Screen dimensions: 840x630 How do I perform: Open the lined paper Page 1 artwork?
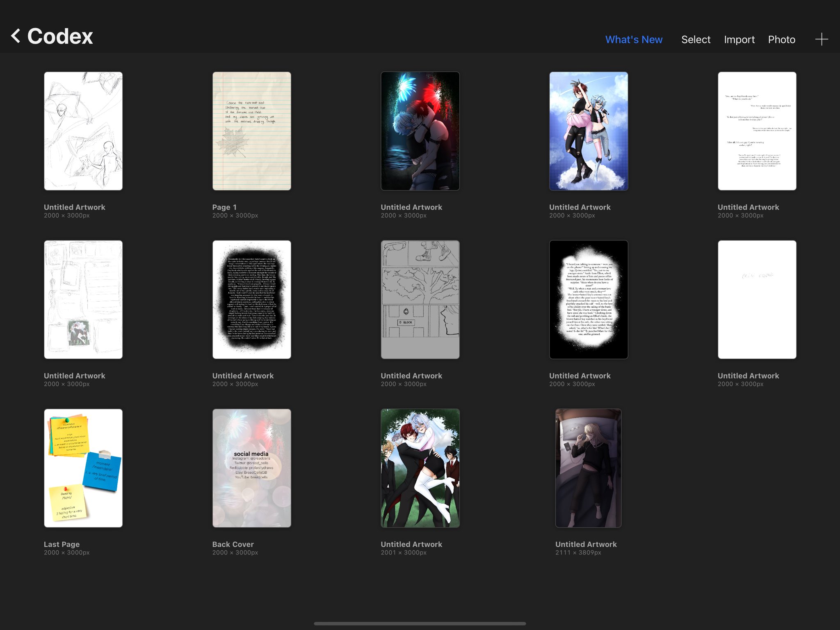click(251, 131)
